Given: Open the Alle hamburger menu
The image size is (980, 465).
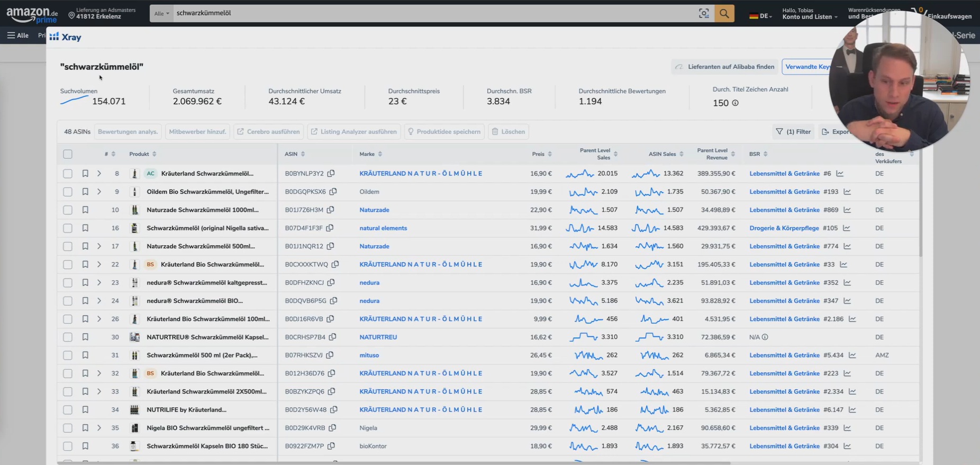Looking at the screenshot, I should click(18, 35).
